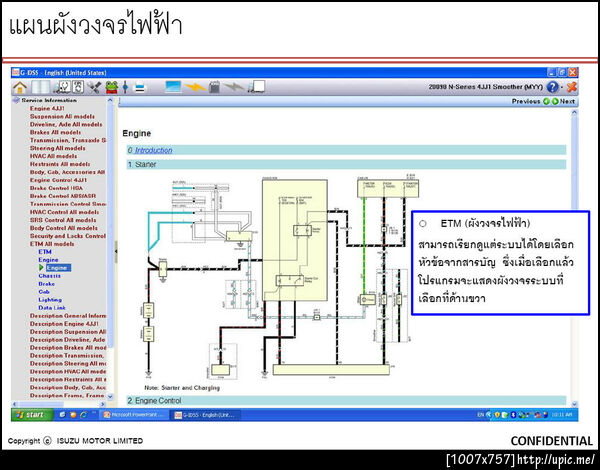Image resolution: width=600 pixels, height=470 pixels.
Task: Select Restraints All models tree entry
Action: (60, 164)
